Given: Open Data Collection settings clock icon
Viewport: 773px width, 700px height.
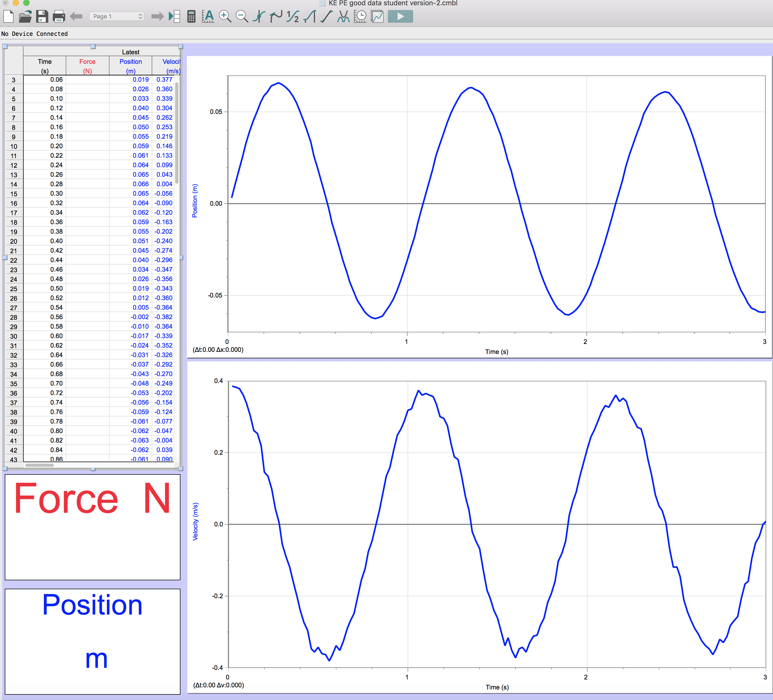Looking at the screenshot, I should [360, 16].
